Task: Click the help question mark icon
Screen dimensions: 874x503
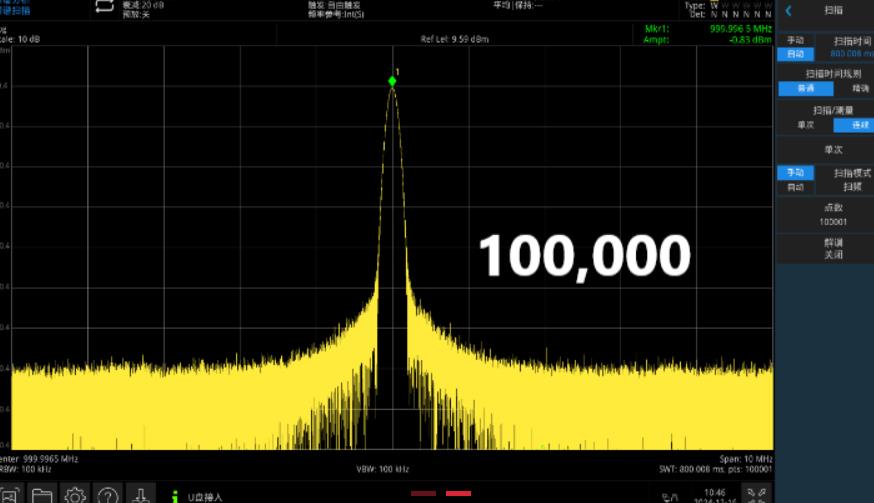Action: pos(108,494)
